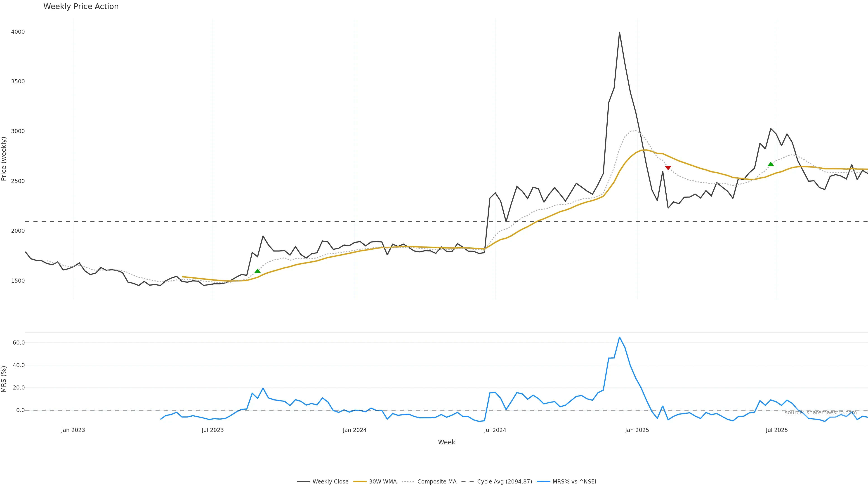The image size is (868, 488).
Task: Click the red downward triangle marker
Action: (668, 168)
